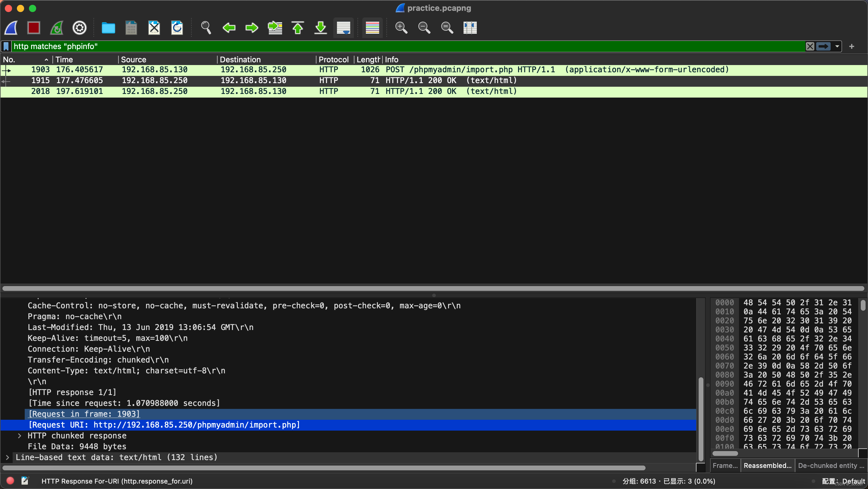
Task: Click packet details vertical scrollbar
Action: point(701,419)
